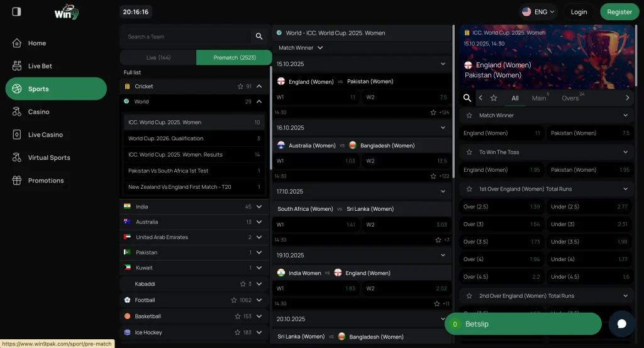Screen dimensions: 644x348
Task: Toggle favorite star for Match Winner market
Action: click(469, 116)
